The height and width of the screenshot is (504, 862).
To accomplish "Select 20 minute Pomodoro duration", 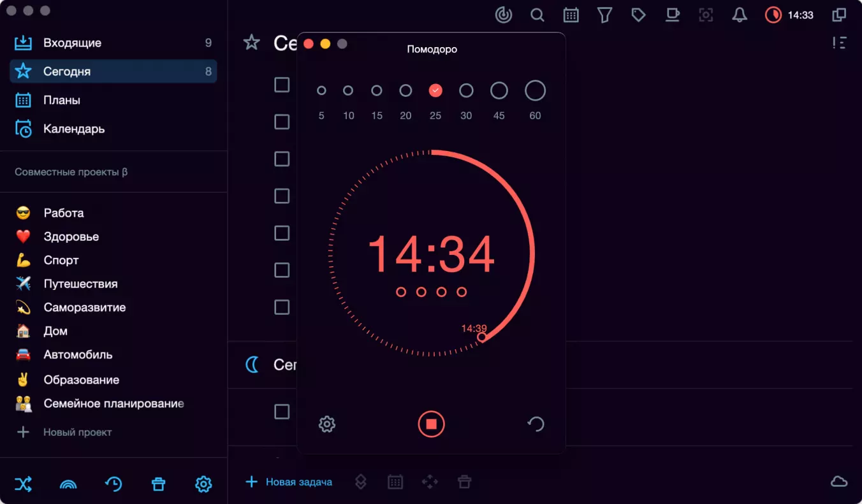I will point(405,90).
